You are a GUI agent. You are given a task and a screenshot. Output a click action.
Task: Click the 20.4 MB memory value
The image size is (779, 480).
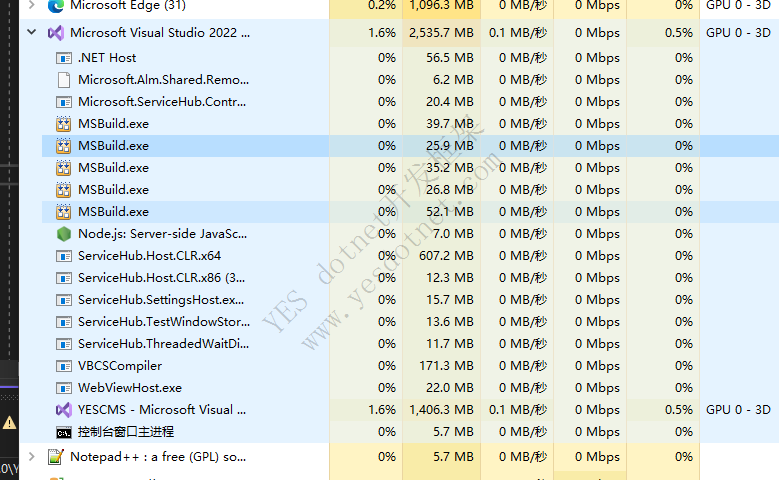pyautogui.click(x=450, y=102)
